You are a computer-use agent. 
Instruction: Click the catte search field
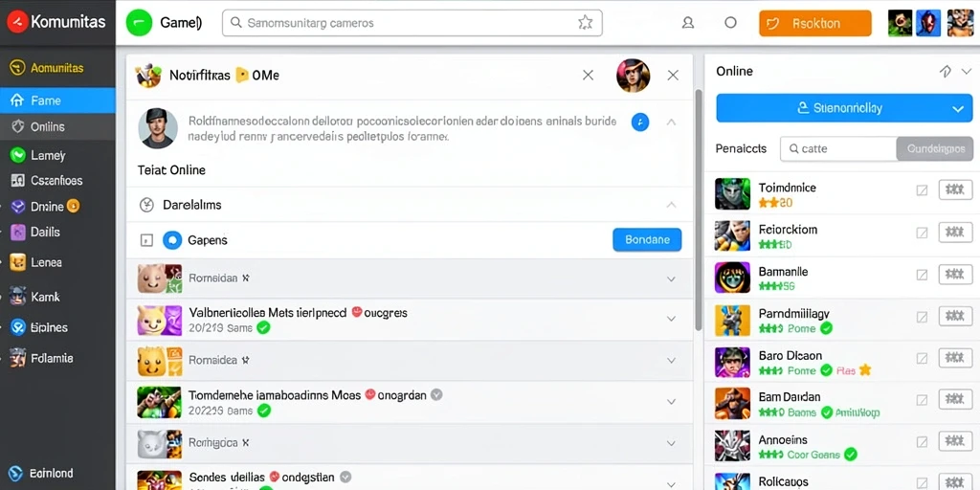[838, 148]
